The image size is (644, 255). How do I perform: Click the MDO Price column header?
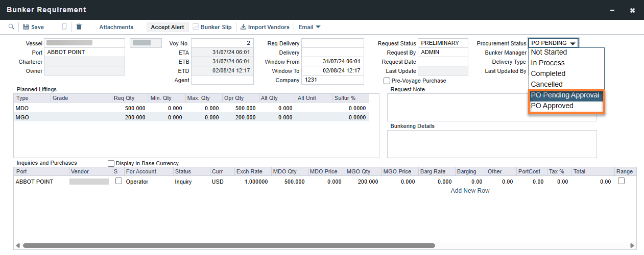pos(326,171)
